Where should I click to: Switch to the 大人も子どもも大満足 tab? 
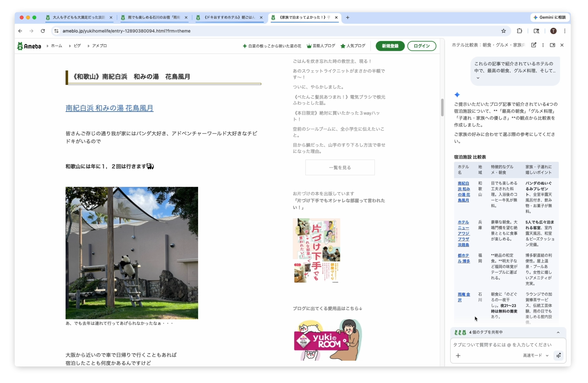[x=77, y=17]
